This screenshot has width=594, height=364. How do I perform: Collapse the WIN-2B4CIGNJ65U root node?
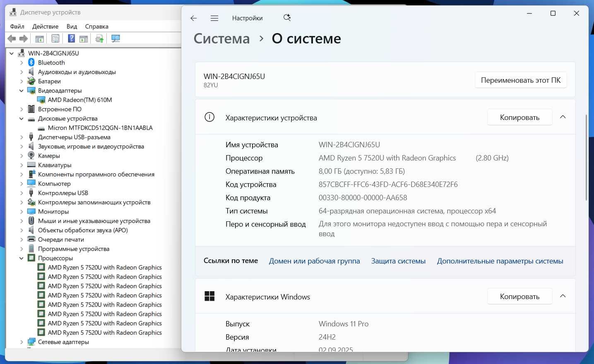click(x=12, y=53)
